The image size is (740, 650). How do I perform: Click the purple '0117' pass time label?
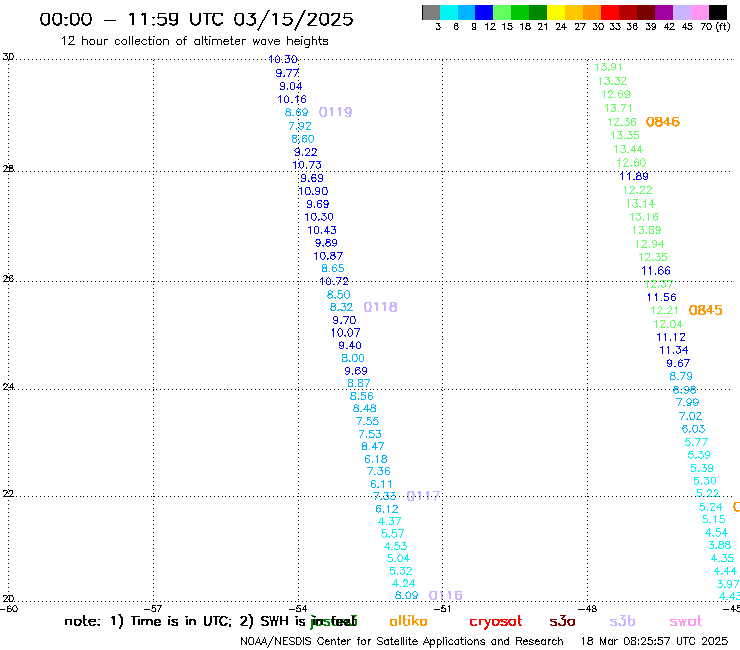pyautogui.click(x=423, y=496)
